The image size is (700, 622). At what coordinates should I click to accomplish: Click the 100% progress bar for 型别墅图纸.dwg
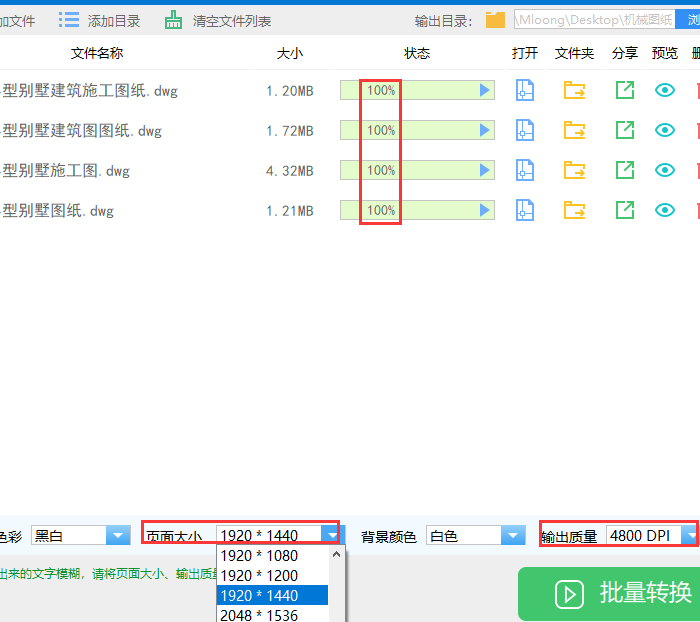417,210
